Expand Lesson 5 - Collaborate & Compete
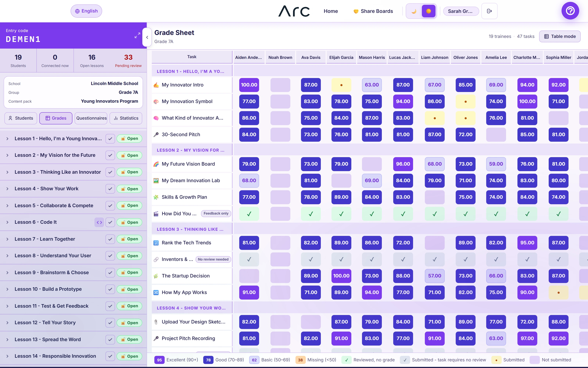 click(x=7, y=205)
